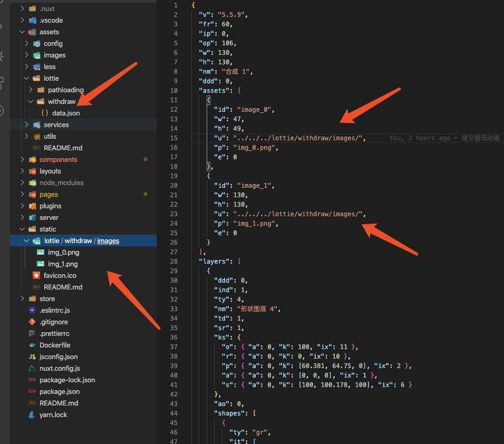This screenshot has height=444, width=504.
Task: Click the nuxt.config.js Nuxt icon
Action: click(x=32, y=368)
